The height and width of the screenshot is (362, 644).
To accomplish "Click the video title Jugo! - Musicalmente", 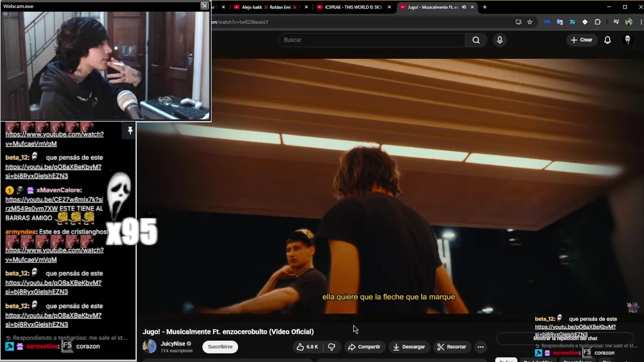I will point(228,332).
